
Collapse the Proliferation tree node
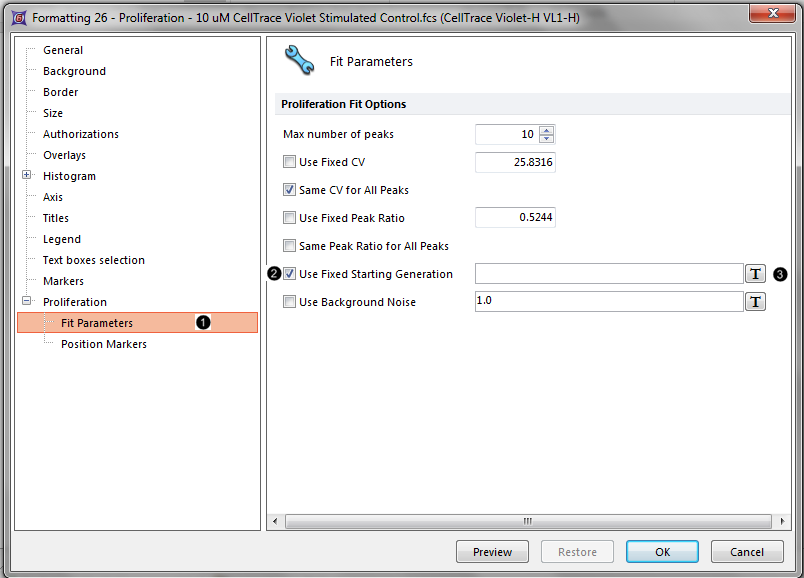coord(27,302)
